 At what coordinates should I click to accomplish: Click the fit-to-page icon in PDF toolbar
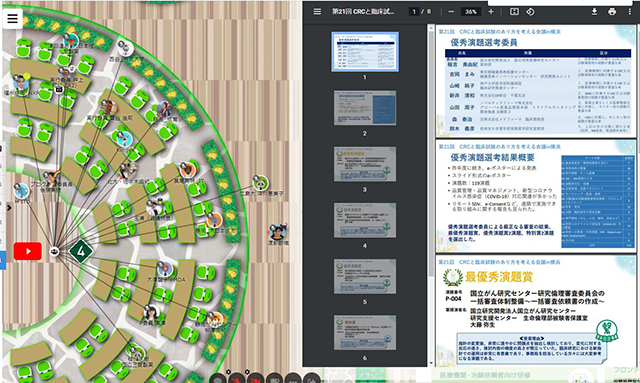pyautogui.click(x=514, y=11)
